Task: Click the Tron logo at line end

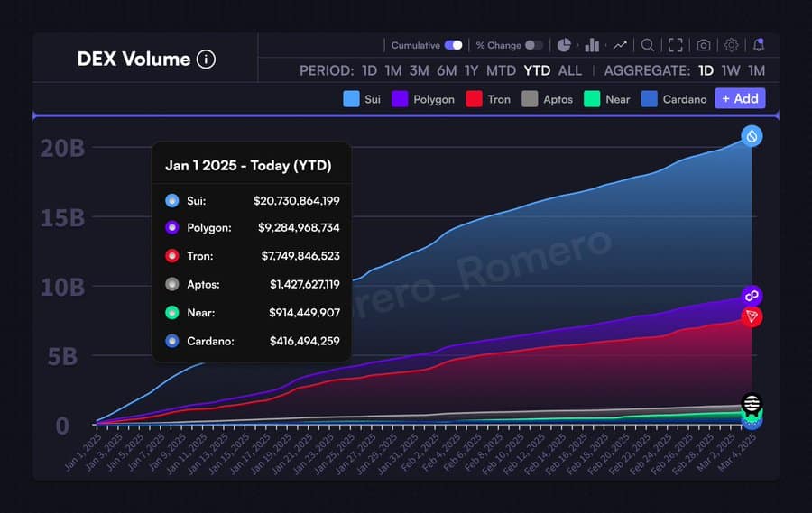Action: point(752,316)
